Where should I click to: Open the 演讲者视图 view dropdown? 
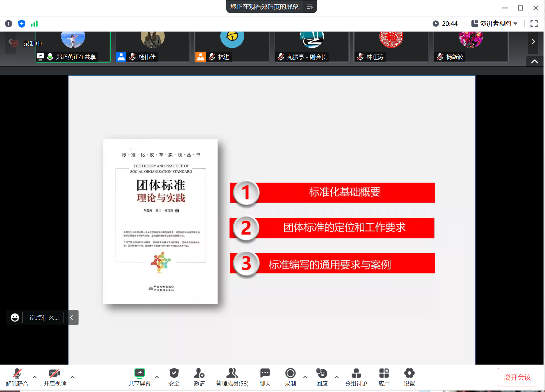pyautogui.click(x=495, y=24)
